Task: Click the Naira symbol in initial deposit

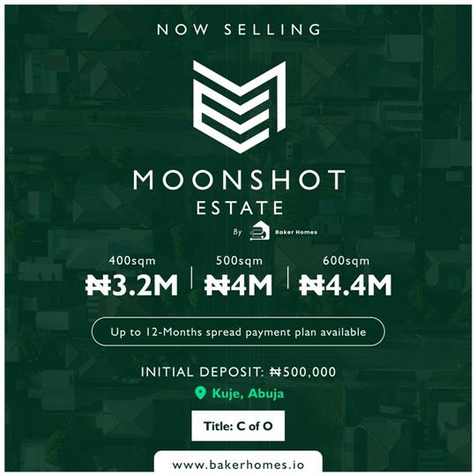Action: pos(276,372)
